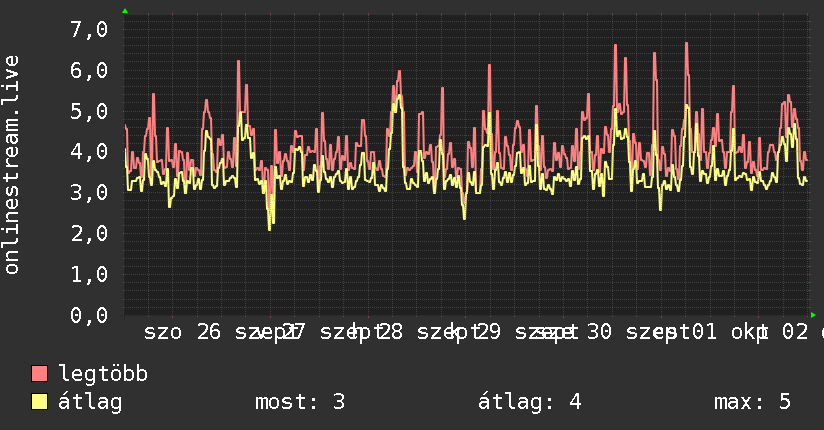Screen dimensions: 824x430
Task: Select the legtöbb legend label
Action: (103, 374)
